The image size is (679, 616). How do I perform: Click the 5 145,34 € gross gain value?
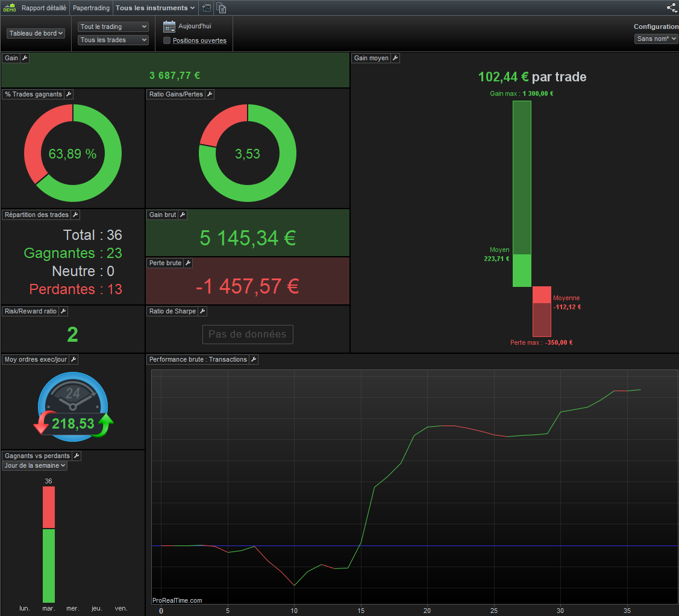[x=248, y=238]
